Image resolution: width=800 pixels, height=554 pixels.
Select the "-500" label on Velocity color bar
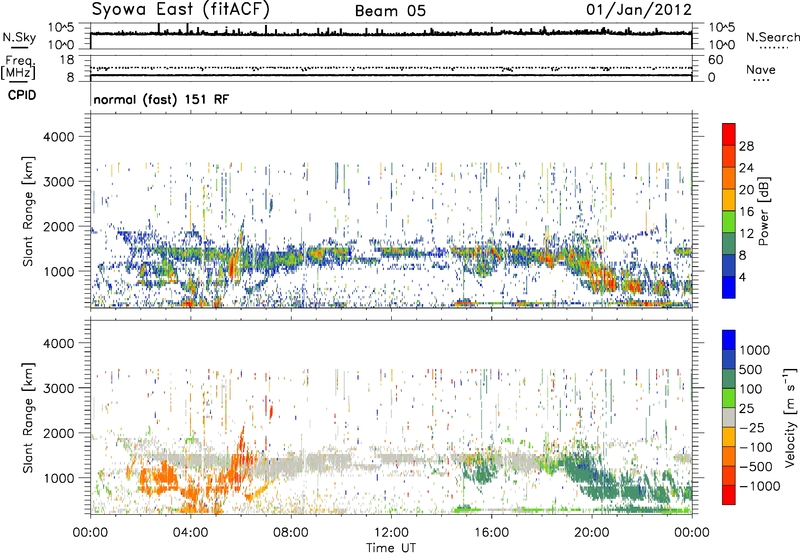756,466
